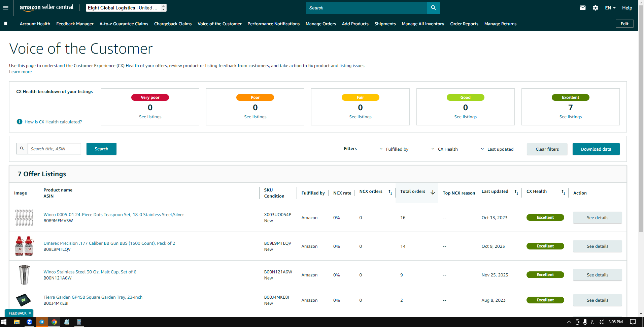
Task: Open the settings gear icon
Action: point(596,8)
